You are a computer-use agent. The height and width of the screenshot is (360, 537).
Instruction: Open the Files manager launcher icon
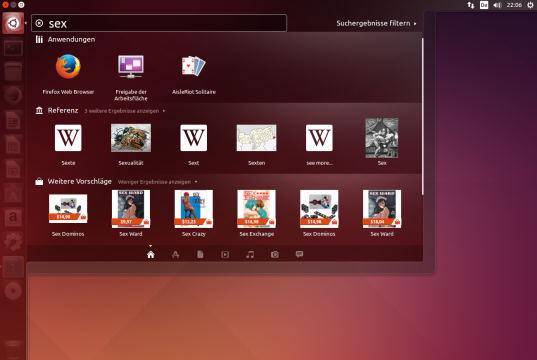click(13, 72)
